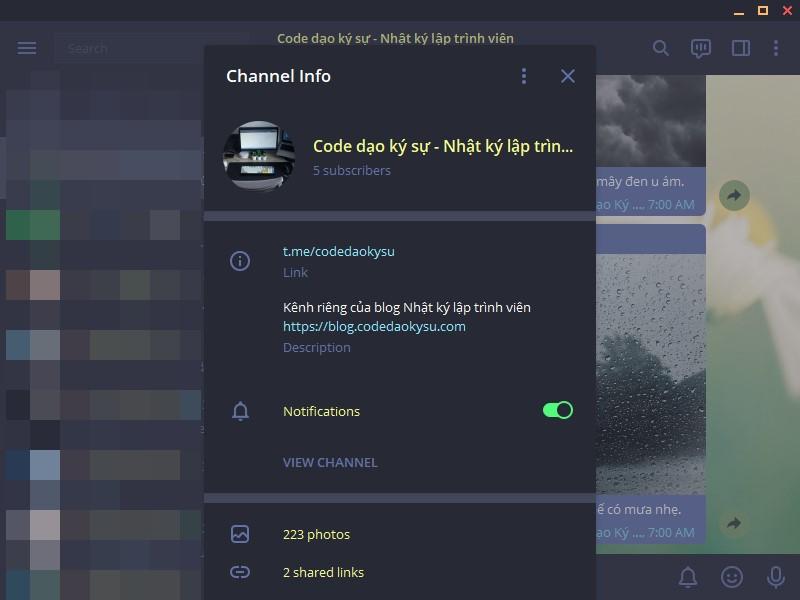The height and width of the screenshot is (600, 800).
Task: Toggle the Notifications switch off
Action: (x=558, y=410)
